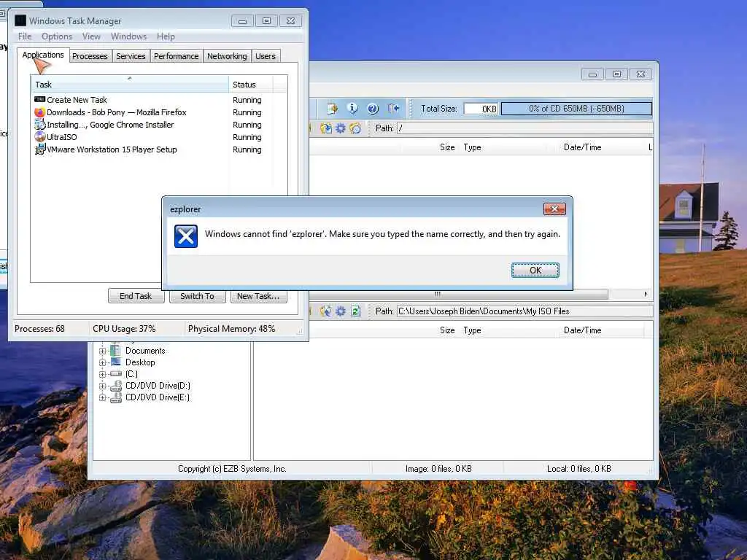The height and width of the screenshot is (560, 747).
Task: Open UltraISO Help question mark icon
Action: [373, 109]
